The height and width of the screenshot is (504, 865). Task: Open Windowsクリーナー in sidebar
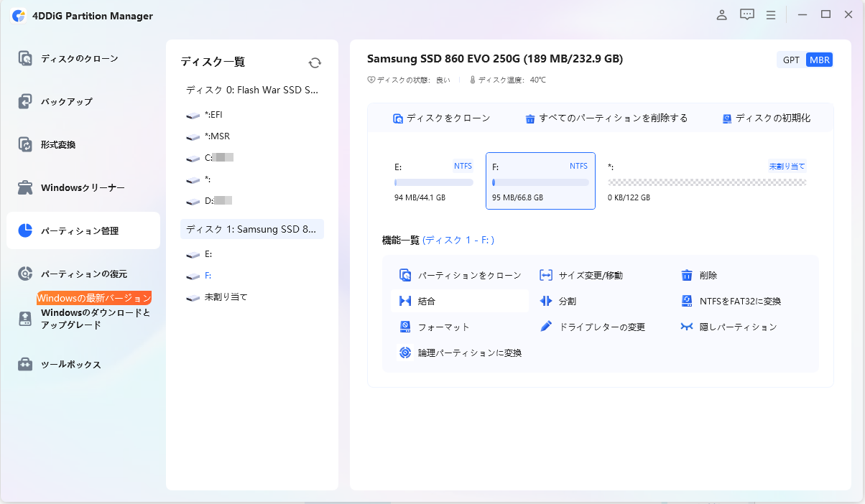[x=83, y=188]
